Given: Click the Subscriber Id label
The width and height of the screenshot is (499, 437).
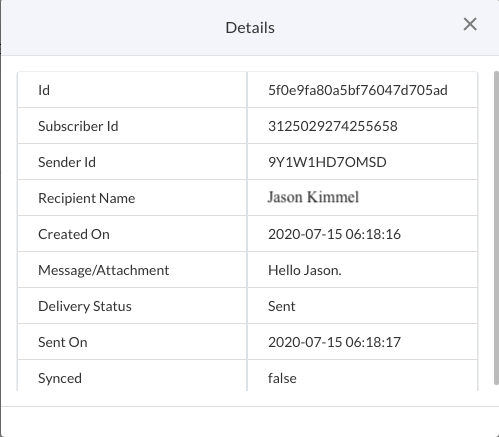Looking at the screenshot, I should pos(78,126).
